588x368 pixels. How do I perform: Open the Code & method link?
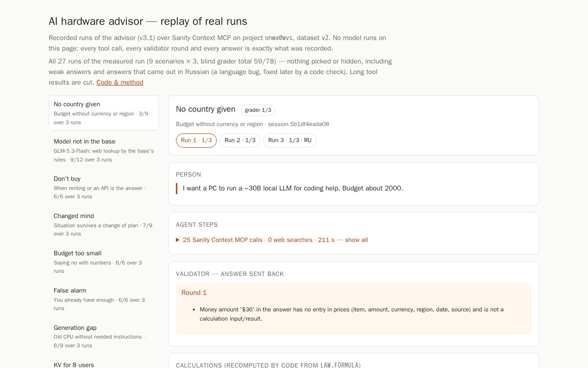point(120,82)
